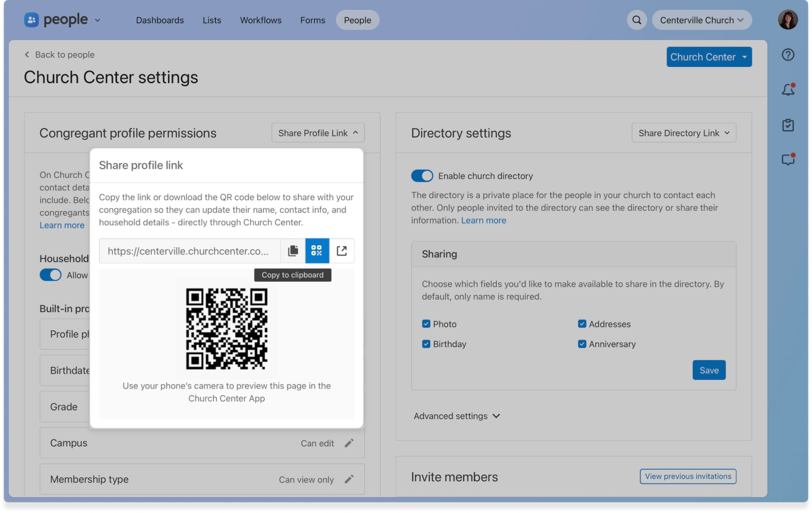Click the QR code icon button
The image size is (812, 513).
(x=317, y=251)
